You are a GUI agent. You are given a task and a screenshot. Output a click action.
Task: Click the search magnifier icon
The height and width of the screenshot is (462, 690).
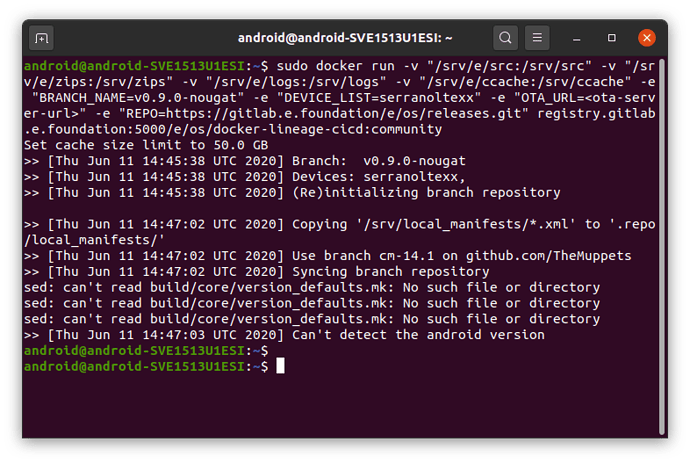tap(505, 38)
